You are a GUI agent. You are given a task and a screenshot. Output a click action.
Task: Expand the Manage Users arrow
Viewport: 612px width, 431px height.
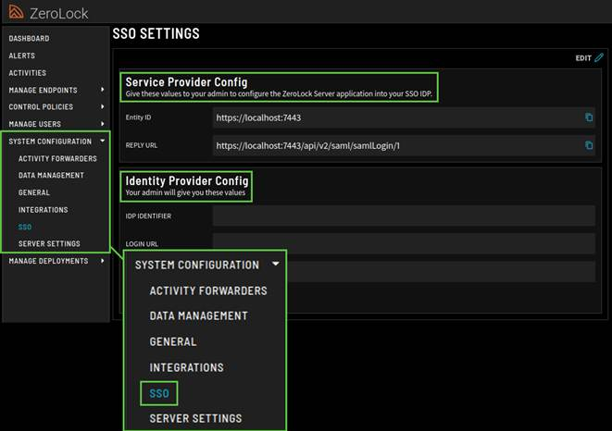(x=102, y=124)
